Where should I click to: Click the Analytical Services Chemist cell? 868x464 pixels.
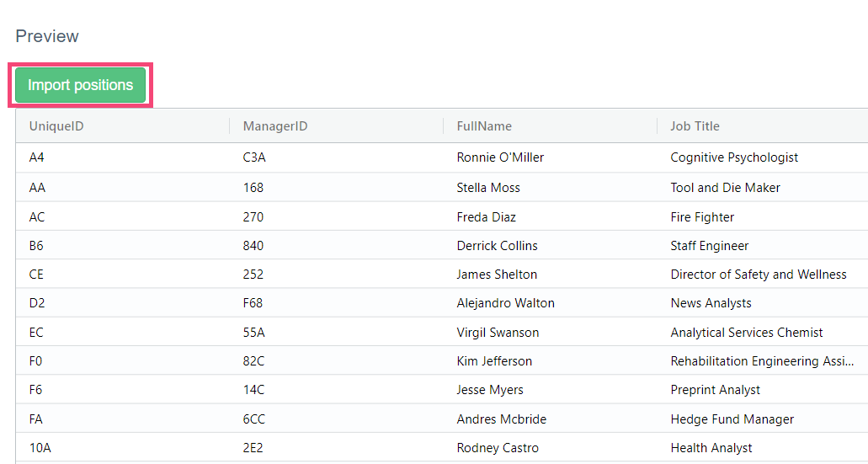click(x=746, y=333)
